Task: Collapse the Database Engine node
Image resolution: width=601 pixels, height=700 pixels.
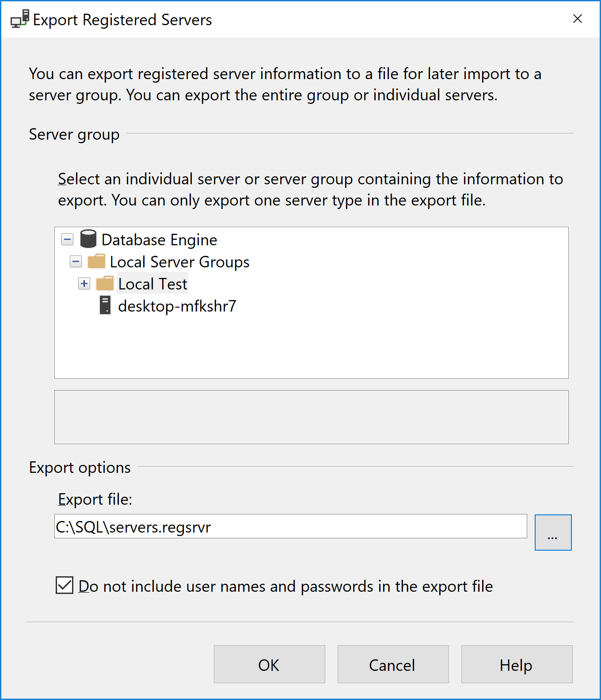Action: [x=67, y=240]
